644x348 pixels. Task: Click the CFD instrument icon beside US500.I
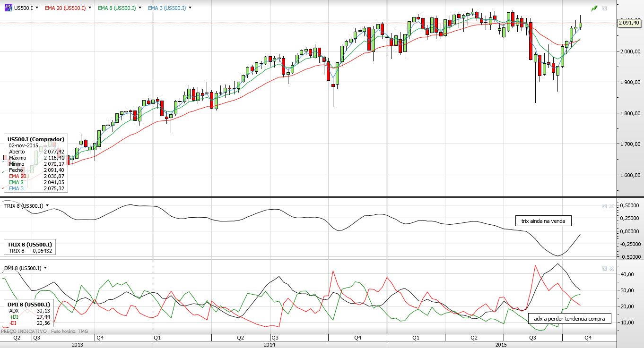point(8,8)
